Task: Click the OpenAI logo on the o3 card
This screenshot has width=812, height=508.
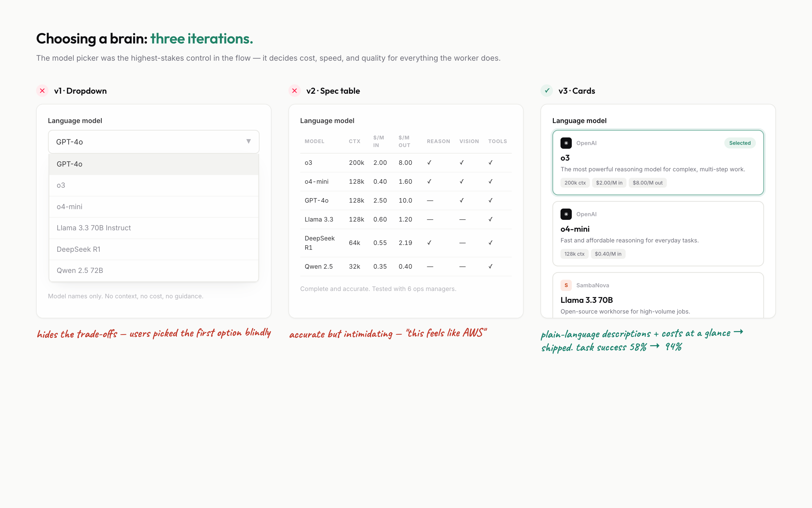Action: click(566, 143)
